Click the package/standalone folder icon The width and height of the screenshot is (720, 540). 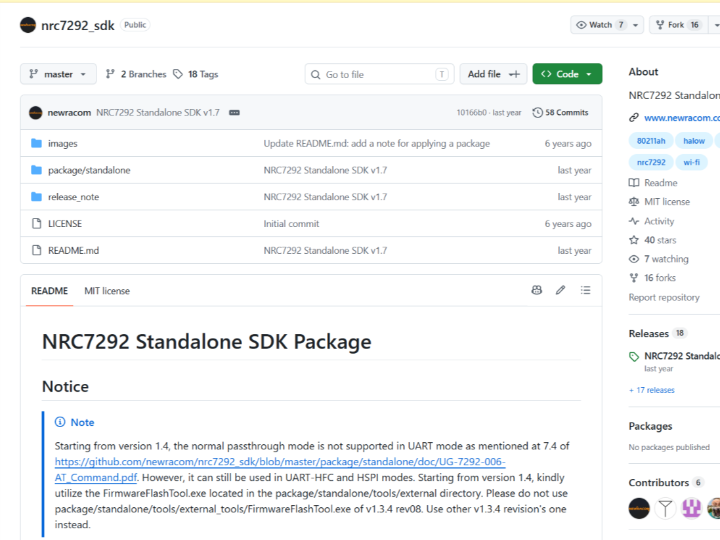(36, 170)
